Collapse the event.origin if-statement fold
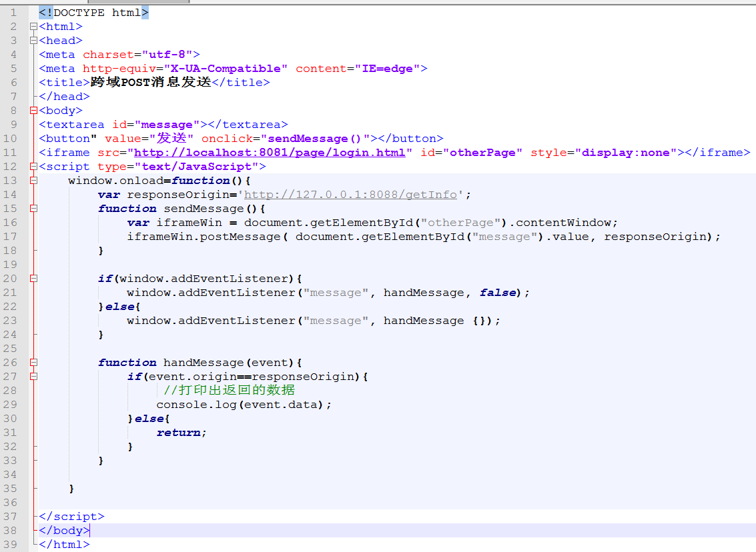The height and width of the screenshot is (552, 756). 33,376
